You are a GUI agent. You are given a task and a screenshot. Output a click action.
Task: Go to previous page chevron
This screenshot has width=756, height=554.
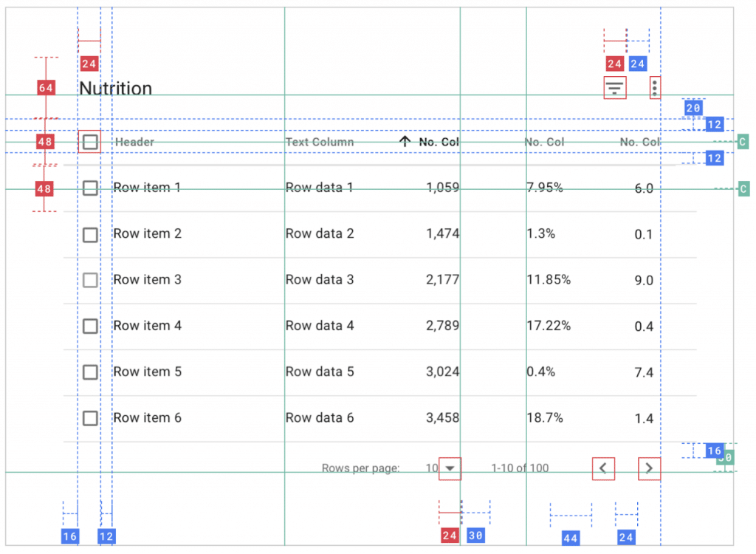tap(603, 468)
